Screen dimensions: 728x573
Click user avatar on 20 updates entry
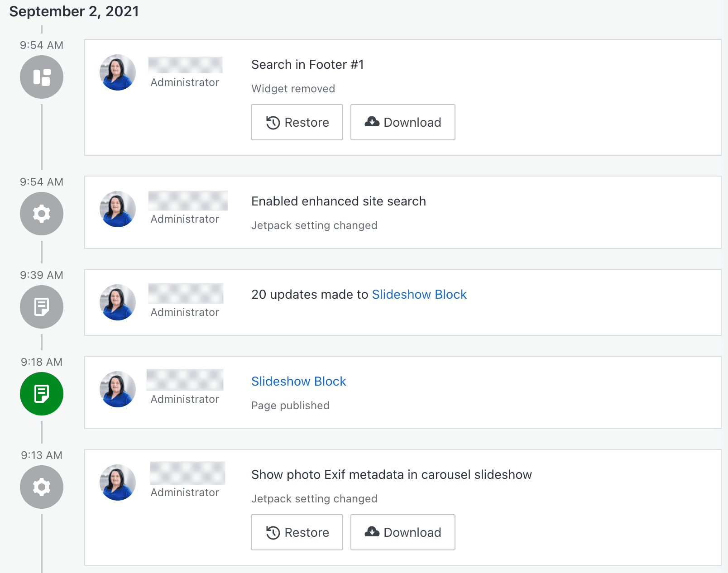(x=118, y=302)
